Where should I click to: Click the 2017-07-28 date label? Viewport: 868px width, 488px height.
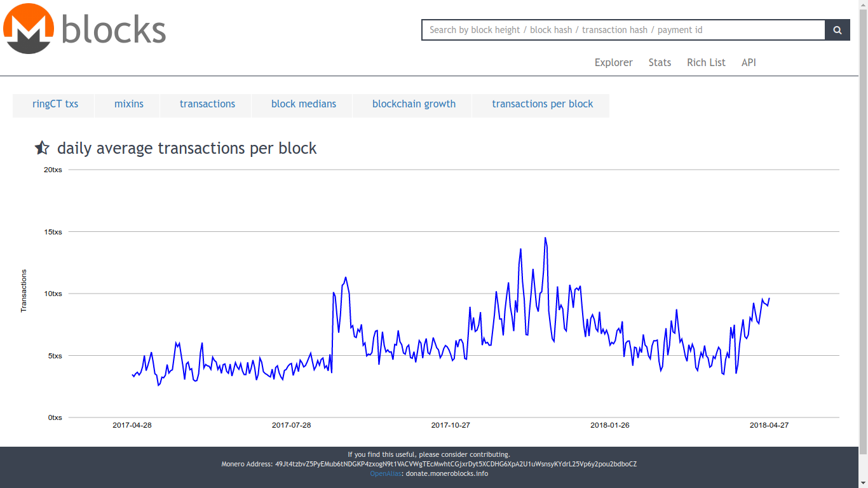(292, 425)
